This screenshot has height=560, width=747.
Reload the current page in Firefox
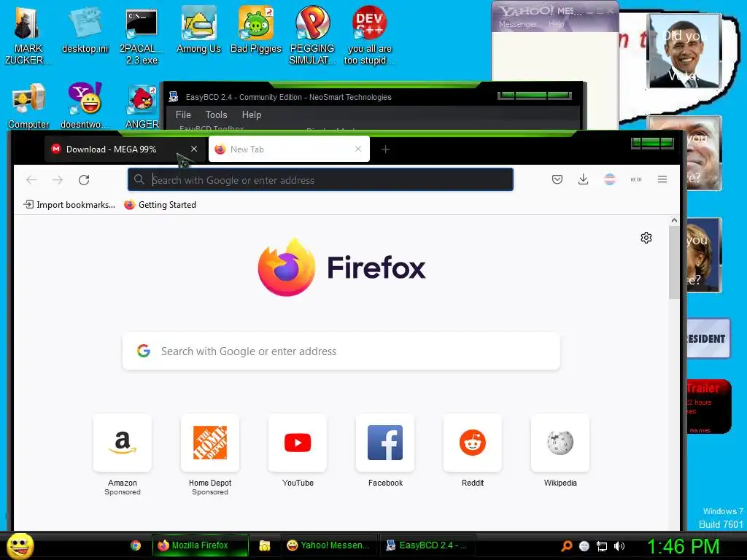point(84,180)
